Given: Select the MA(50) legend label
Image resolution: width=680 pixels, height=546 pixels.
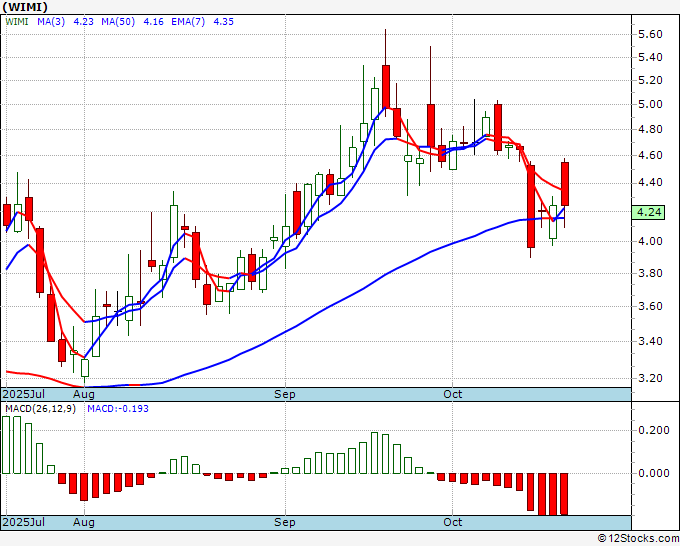Looking at the screenshot, I should [x=118, y=21].
